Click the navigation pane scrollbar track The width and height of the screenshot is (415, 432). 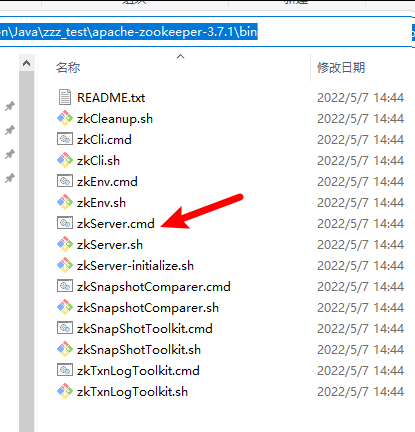click(x=27, y=251)
